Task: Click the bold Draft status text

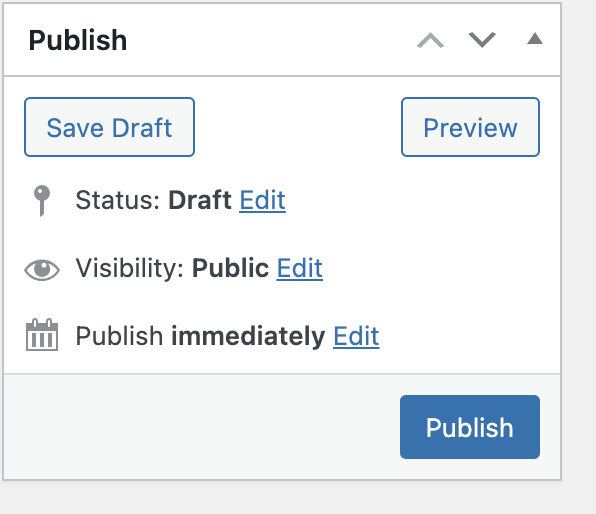Action: tap(200, 200)
